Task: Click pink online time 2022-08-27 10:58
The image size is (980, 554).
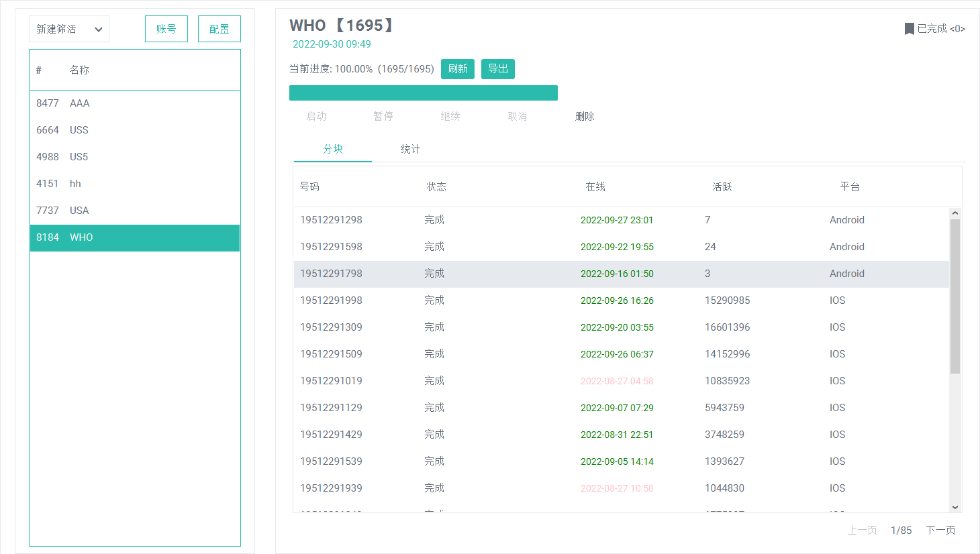Action: click(x=617, y=488)
